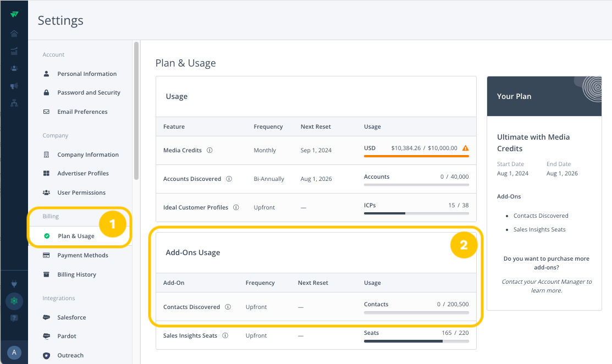Click the '0 / 40,000' accounts value
Viewport: 612px width, 364px height.
click(454, 177)
